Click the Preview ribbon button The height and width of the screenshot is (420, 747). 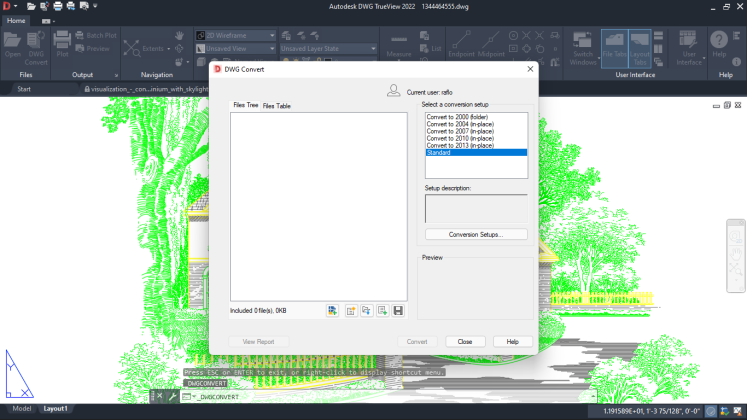92,49
